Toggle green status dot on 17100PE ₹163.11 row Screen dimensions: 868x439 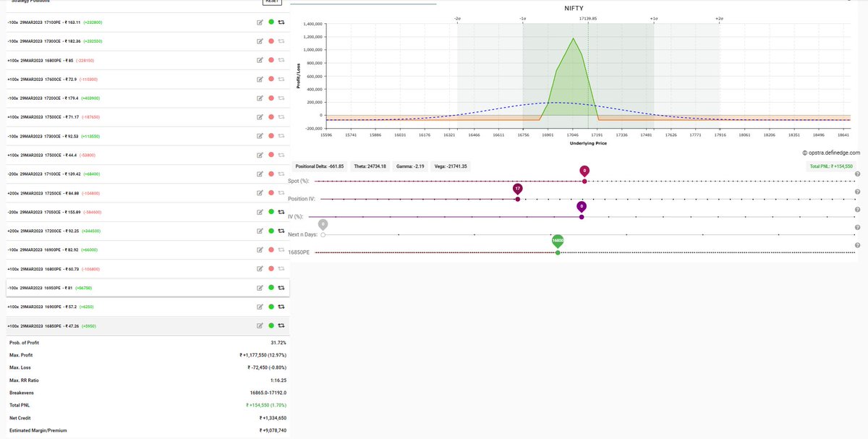point(271,22)
